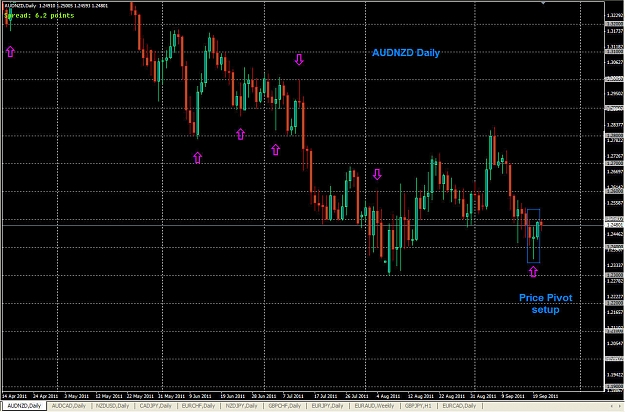Switch to the AUDNZD,Daily chart tab
The image size is (625, 412).
pos(24,406)
